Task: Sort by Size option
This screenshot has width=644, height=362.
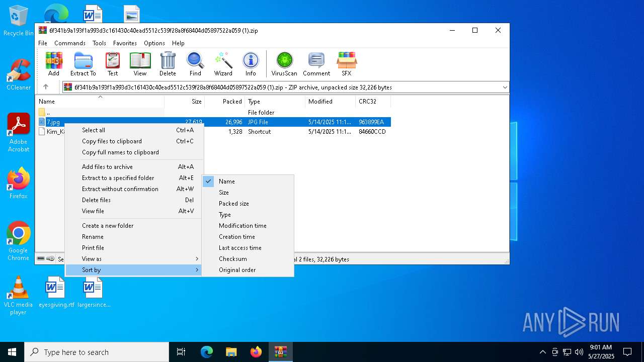Action: [248, 193]
